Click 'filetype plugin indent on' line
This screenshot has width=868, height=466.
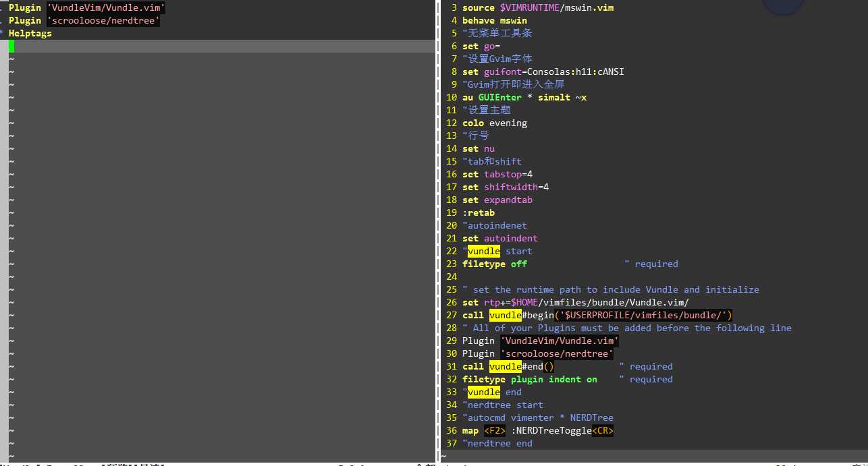[530, 379]
